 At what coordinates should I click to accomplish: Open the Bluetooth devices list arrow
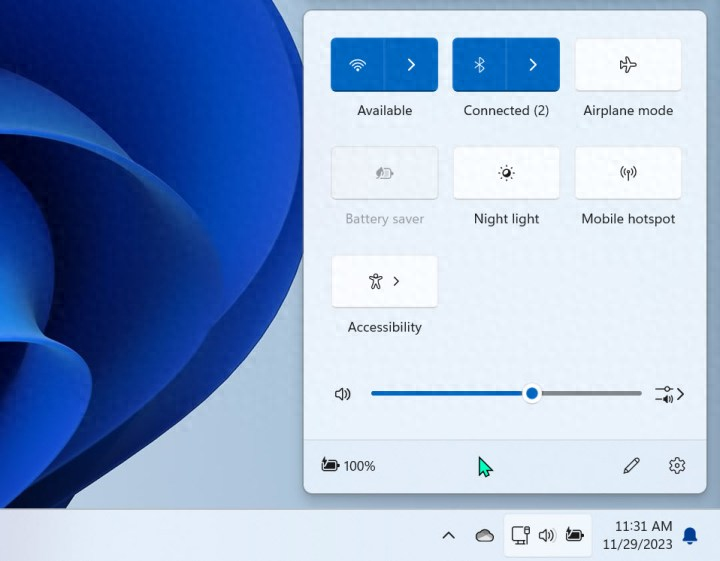533,65
